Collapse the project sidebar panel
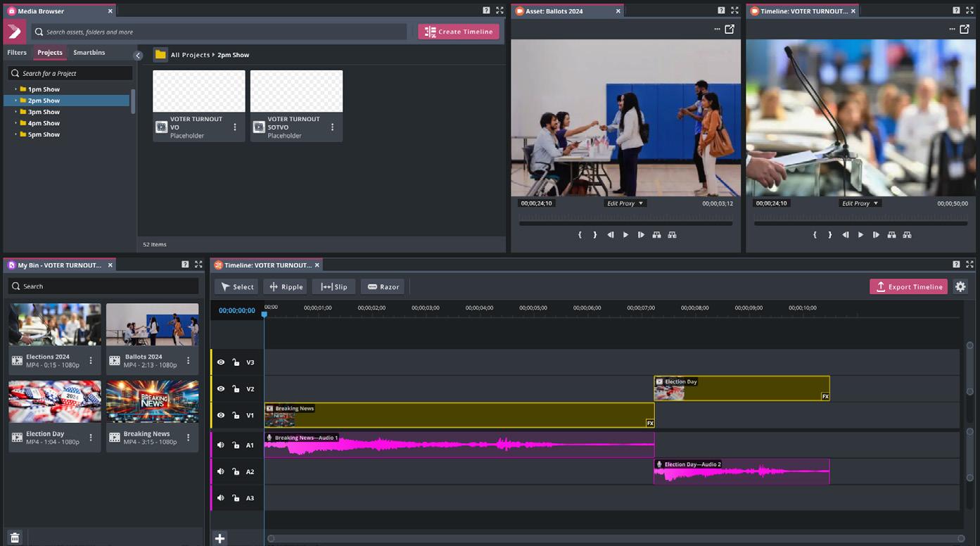Viewport: 980px width, 546px height. pyautogui.click(x=138, y=55)
